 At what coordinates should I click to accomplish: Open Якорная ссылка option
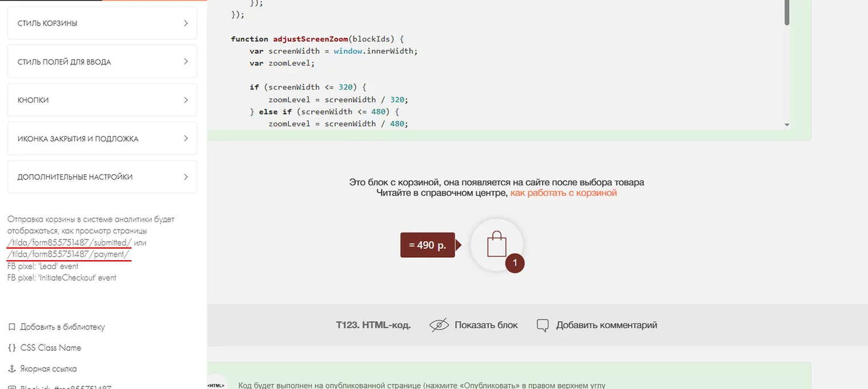(49, 369)
